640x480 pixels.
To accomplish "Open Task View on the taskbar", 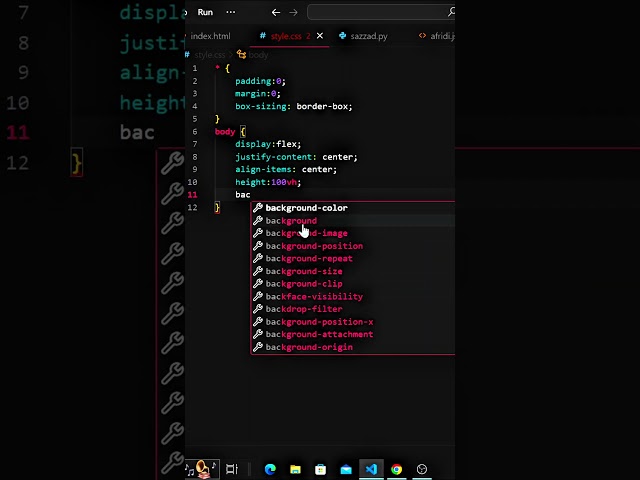I will click(232, 469).
